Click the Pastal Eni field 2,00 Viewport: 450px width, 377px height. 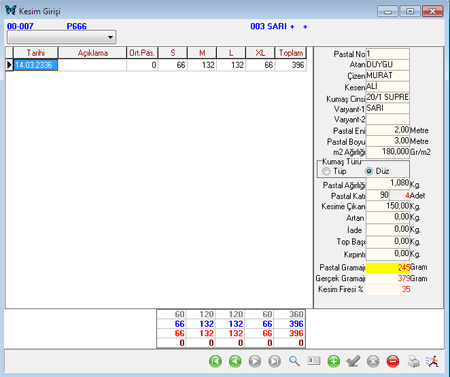(387, 130)
